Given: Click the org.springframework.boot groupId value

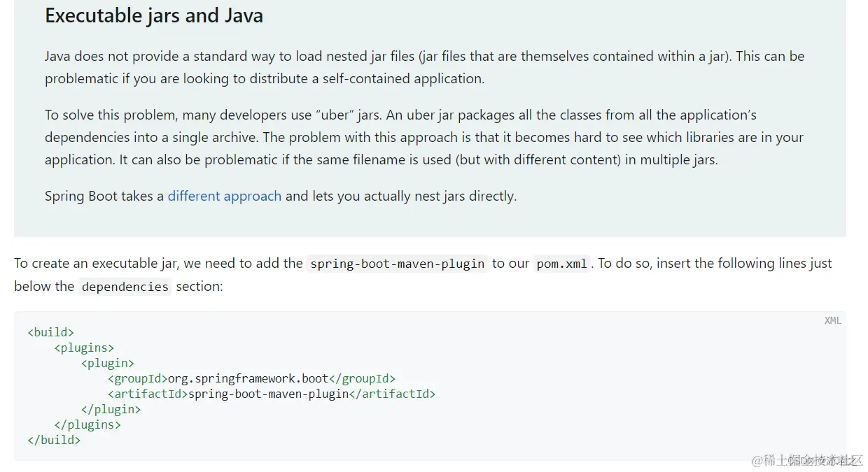Looking at the screenshot, I should (x=248, y=378).
